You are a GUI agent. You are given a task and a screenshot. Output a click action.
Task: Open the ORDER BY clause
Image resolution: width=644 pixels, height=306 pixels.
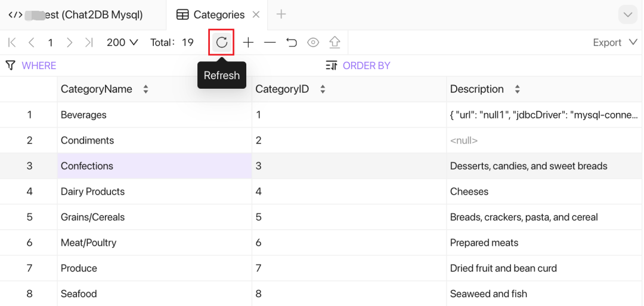coord(366,65)
